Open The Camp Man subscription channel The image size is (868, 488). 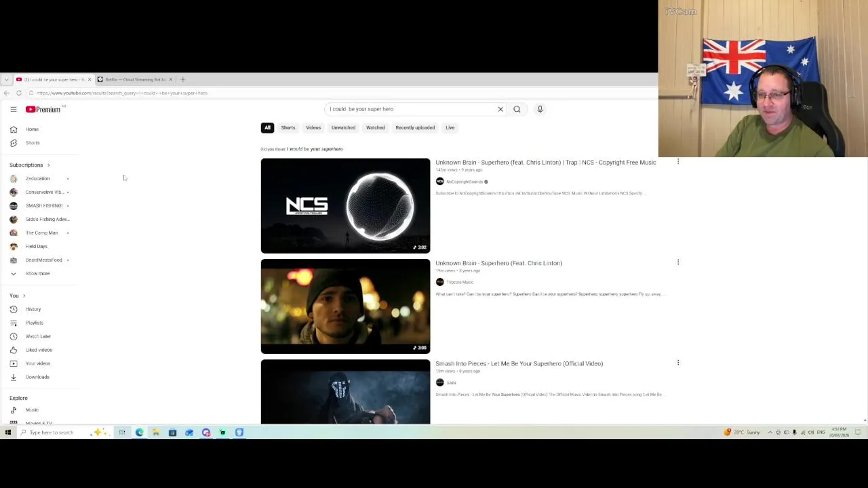[x=41, y=232]
